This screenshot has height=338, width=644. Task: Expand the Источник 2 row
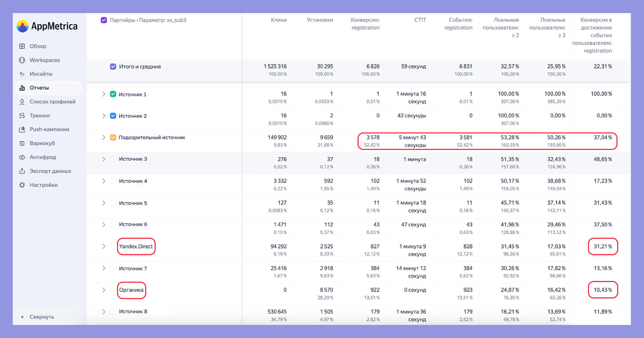104,116
